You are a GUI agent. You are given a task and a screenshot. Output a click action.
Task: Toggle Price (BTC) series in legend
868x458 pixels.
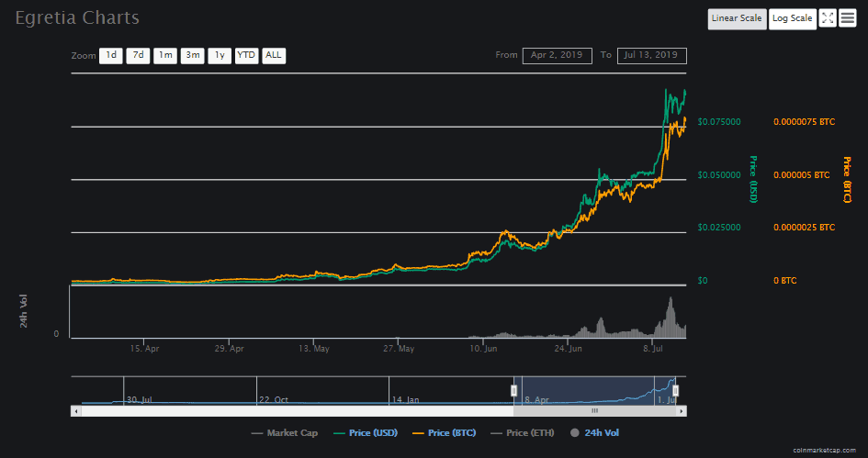tap(444, 433)
